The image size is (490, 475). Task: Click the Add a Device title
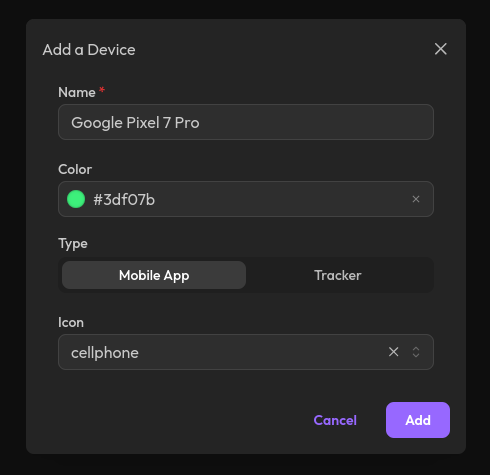pos(89,50)
